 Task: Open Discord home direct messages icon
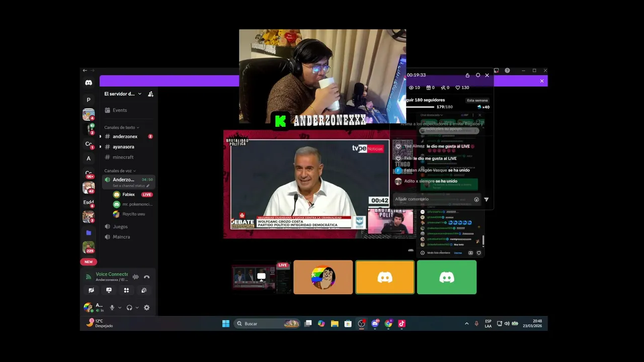click(89, 82)
